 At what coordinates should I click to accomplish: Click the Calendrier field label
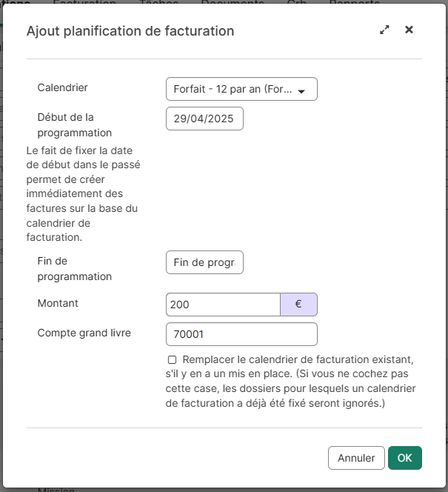pyautogui.click(x=63, y=87)
